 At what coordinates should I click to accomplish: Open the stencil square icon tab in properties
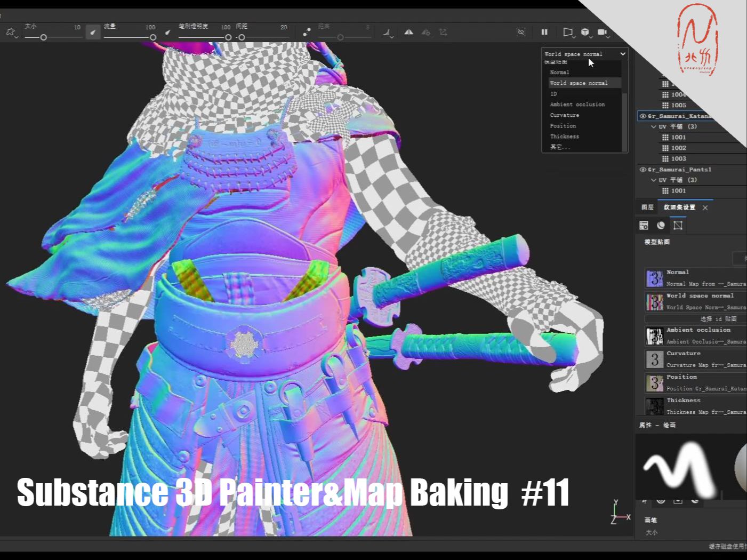(x=678, y=501)
